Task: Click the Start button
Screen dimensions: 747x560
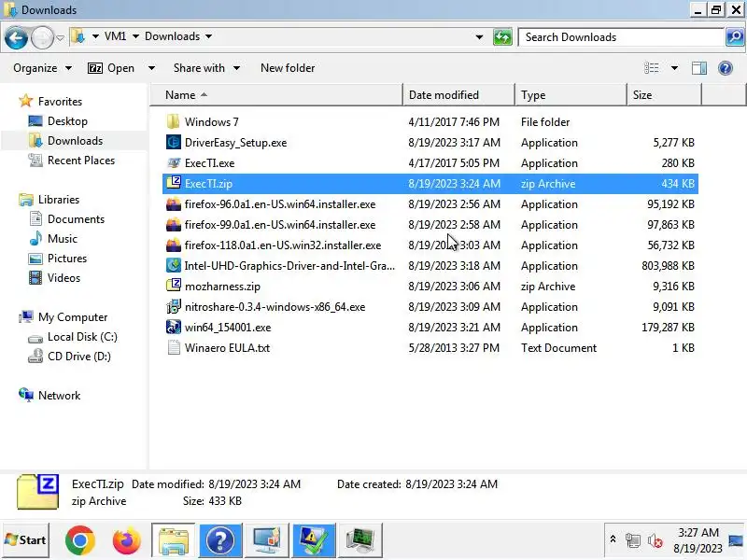Action: click(25, 540)
